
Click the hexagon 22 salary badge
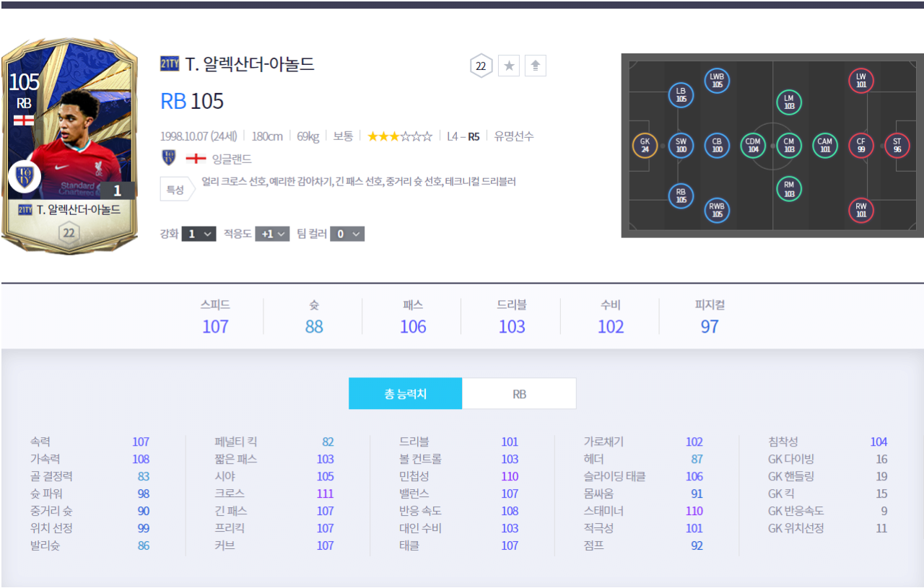[x=481, y=66]
